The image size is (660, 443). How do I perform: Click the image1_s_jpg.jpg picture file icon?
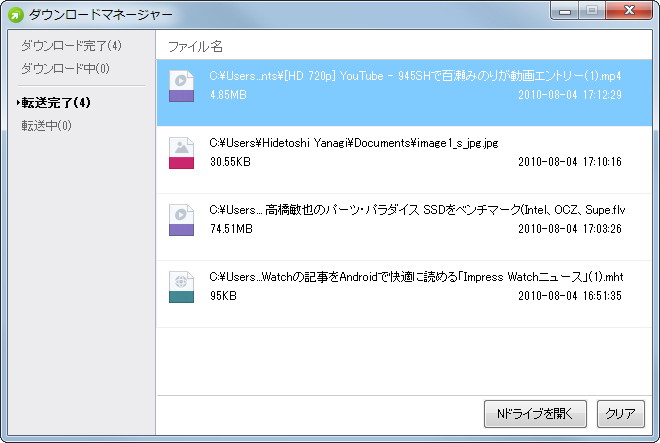tap(181, 153)
